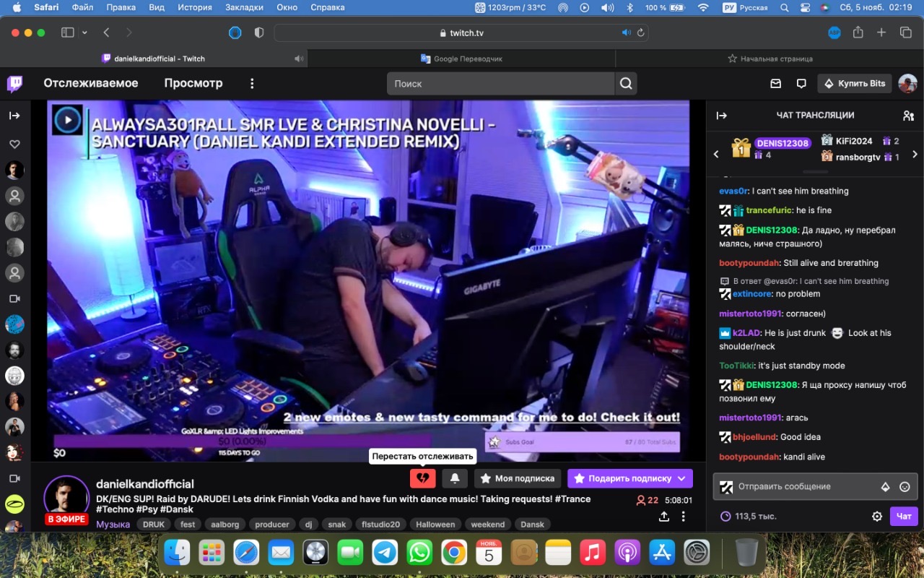Open the Закладки menu
The width and height of the screenshot is (924, 578).
coord(244,7)
